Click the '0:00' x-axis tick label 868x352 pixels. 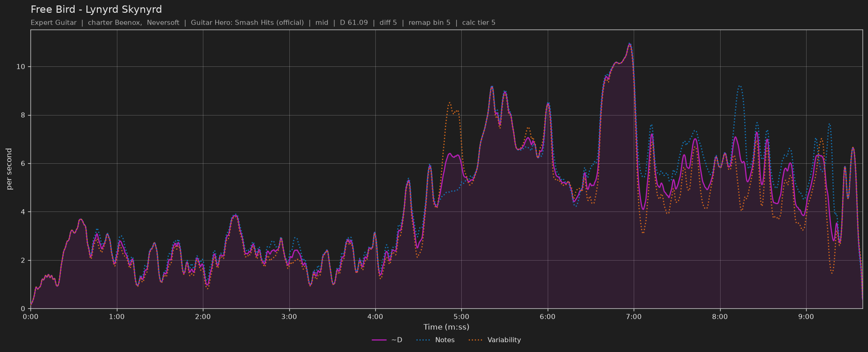pos(30,317)
